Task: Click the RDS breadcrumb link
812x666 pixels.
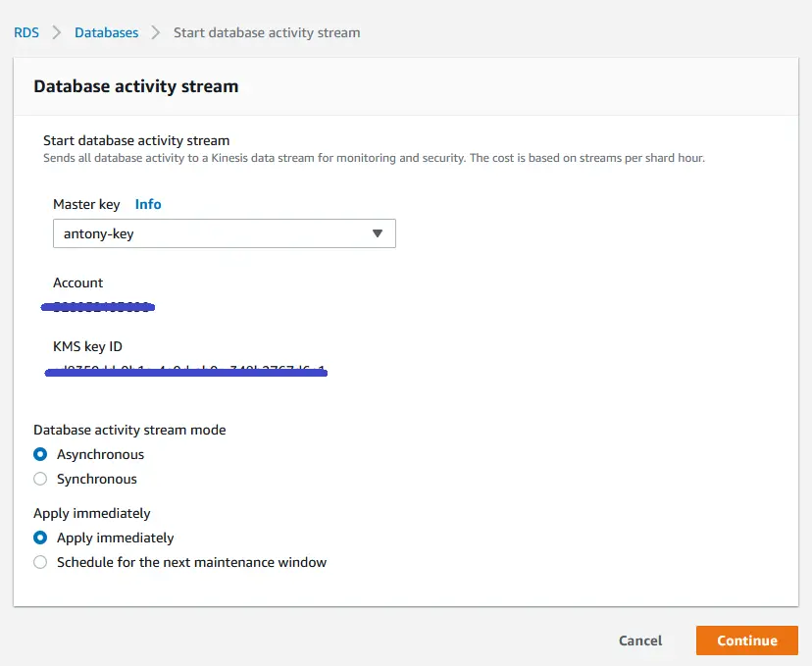Action: click(x=25, y=32)
